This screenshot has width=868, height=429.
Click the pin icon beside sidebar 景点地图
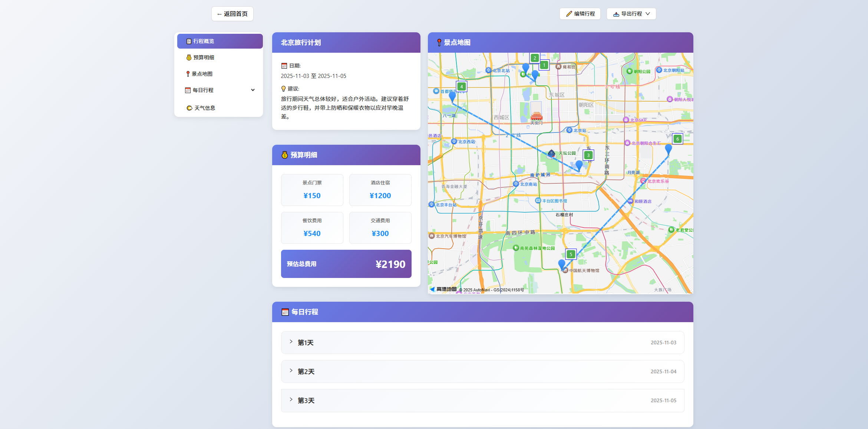(x=188, y=73)
